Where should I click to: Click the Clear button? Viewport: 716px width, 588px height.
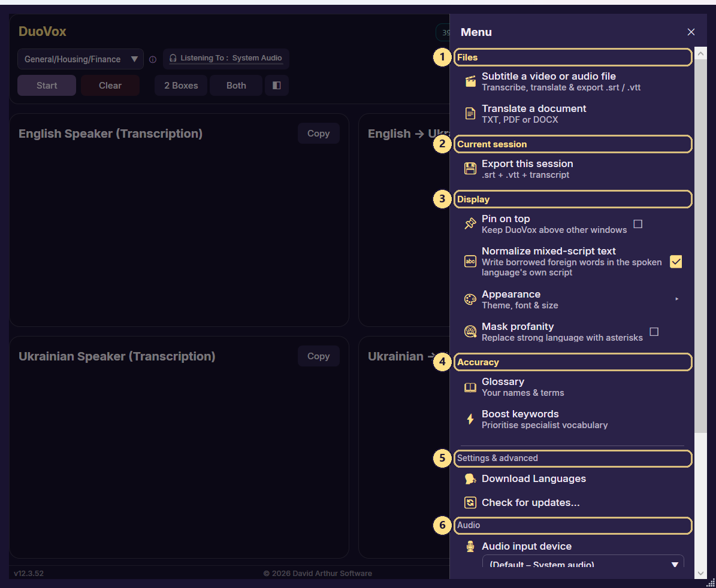[x=110, y=85]
